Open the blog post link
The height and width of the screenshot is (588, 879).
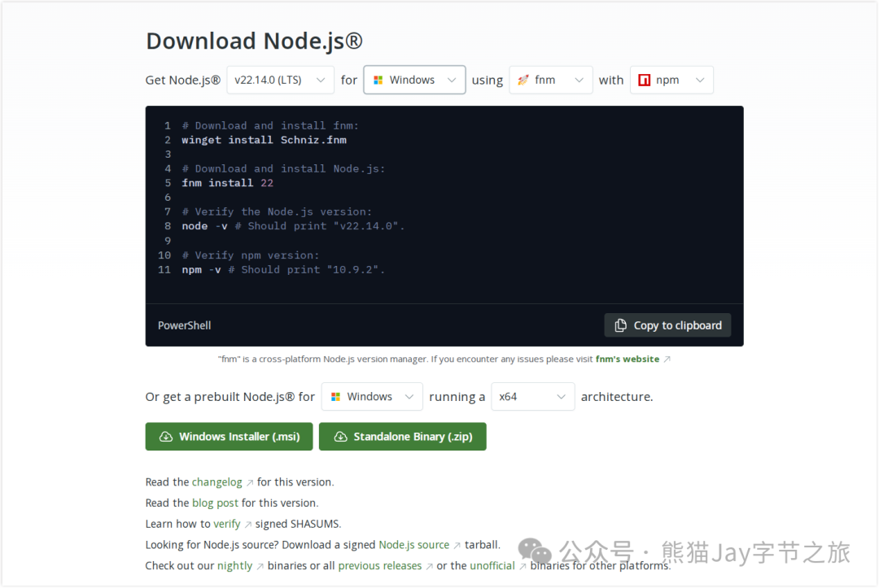point(215,503)
